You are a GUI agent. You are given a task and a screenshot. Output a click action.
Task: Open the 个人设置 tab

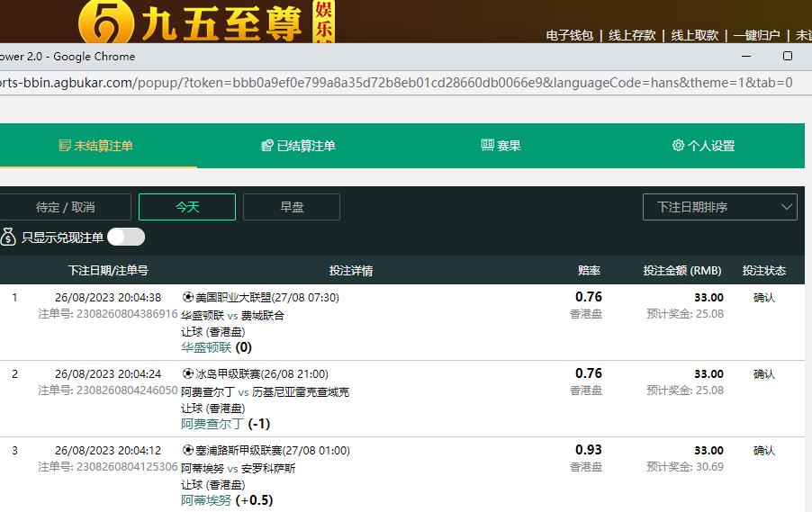point(703,146)
